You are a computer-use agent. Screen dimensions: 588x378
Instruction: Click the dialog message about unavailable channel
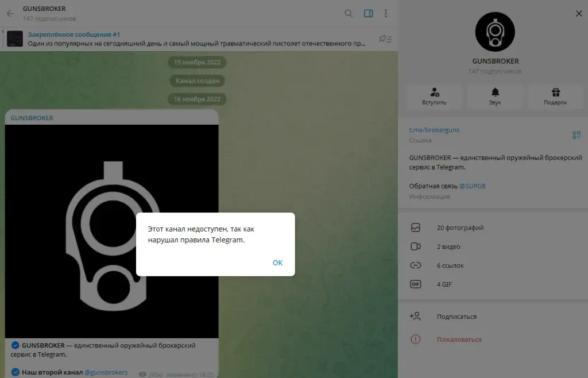[x=201, y=234]
